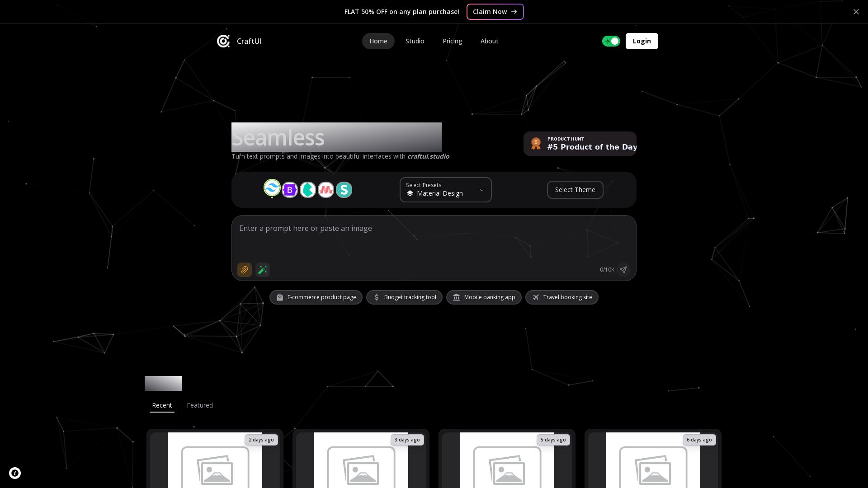Switch to the Featured tab
The image size is (868, 488).
tap(200, 405)
